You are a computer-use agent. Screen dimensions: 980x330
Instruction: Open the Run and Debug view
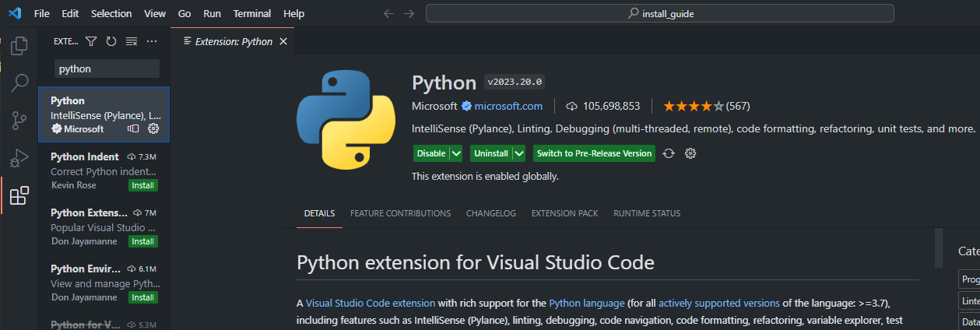coord(19,158)
